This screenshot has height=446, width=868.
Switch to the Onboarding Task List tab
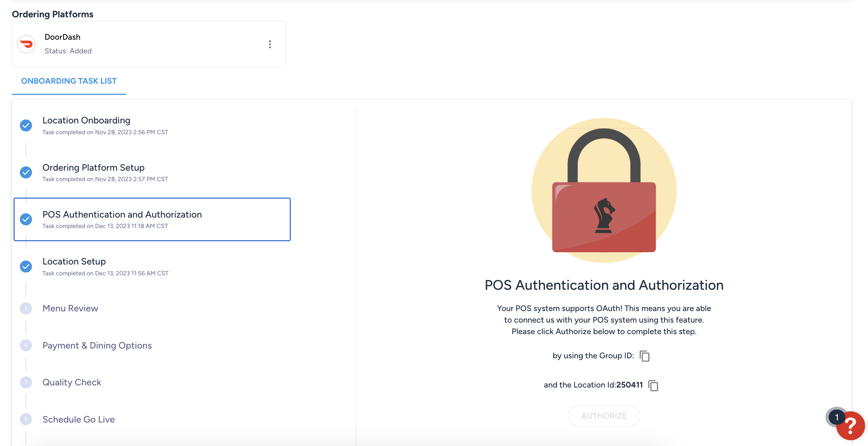69,81
